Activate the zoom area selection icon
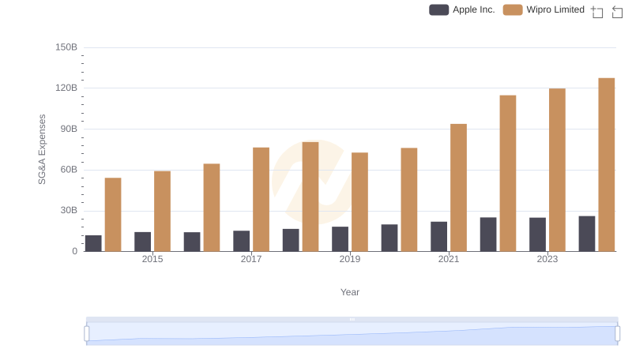Viewport: 632px width, 364px height. tap(597, 12)
